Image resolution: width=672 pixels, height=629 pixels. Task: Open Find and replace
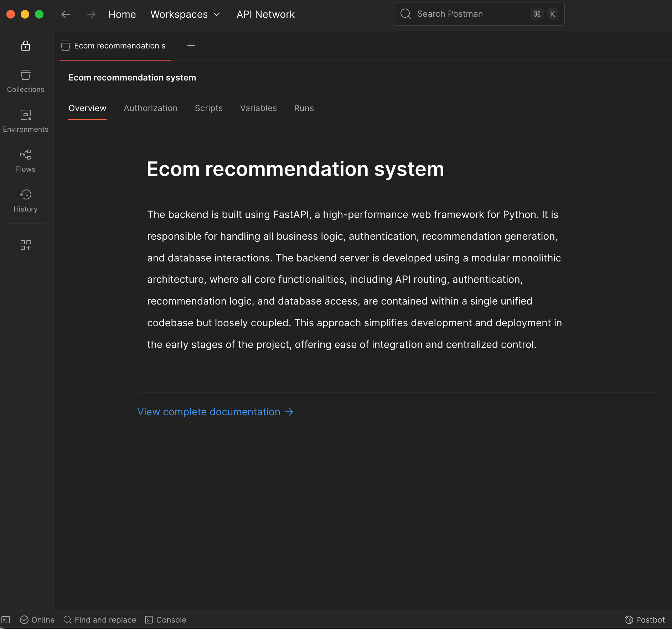point(100,620)
